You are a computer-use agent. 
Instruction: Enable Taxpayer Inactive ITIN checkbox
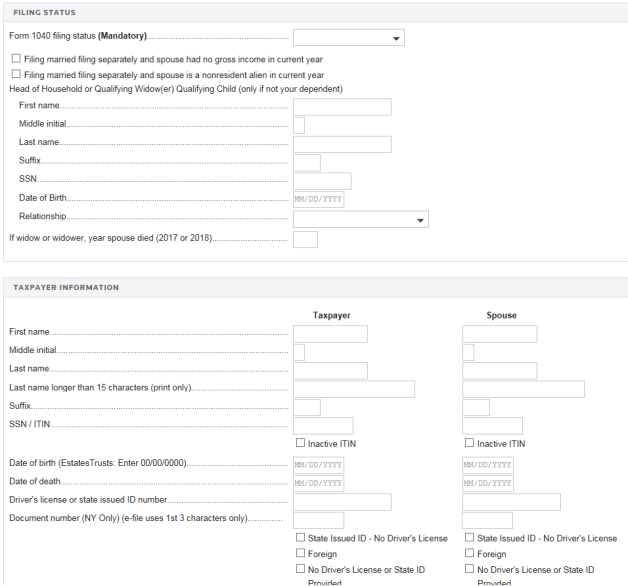click(x=300, y=443)
